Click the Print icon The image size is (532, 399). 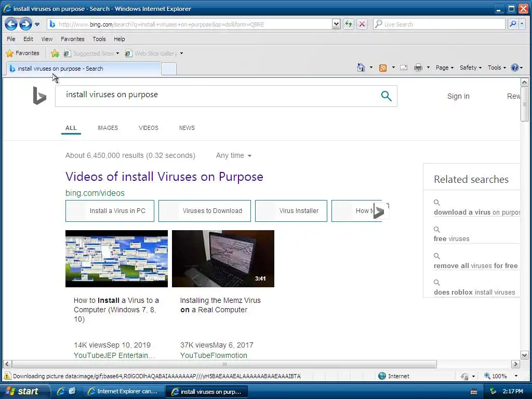tap(418, 68)
